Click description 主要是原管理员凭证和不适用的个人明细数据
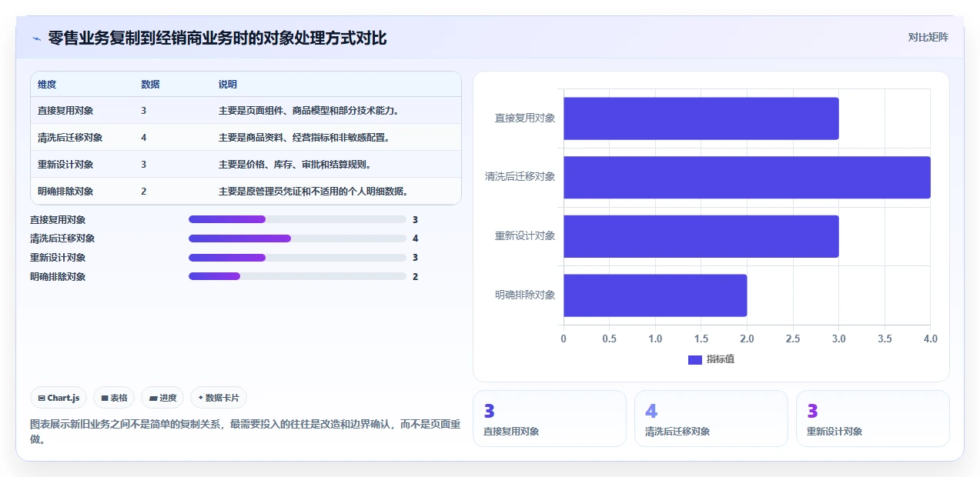980x477 pixels. (313, 192)
